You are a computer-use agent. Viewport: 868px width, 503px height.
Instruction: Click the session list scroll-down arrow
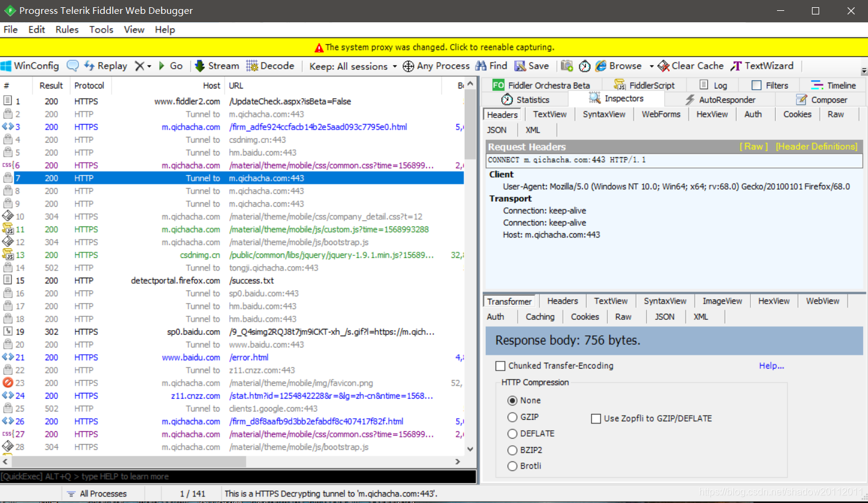pyautogui.click(x=471, y=449)
